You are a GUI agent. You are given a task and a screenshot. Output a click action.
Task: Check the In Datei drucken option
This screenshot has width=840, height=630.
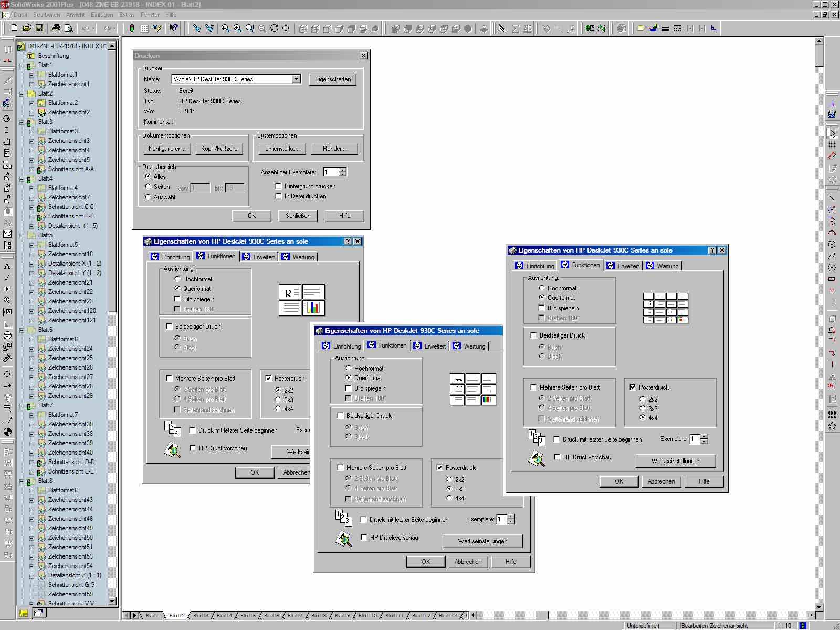tap(279, 196)
